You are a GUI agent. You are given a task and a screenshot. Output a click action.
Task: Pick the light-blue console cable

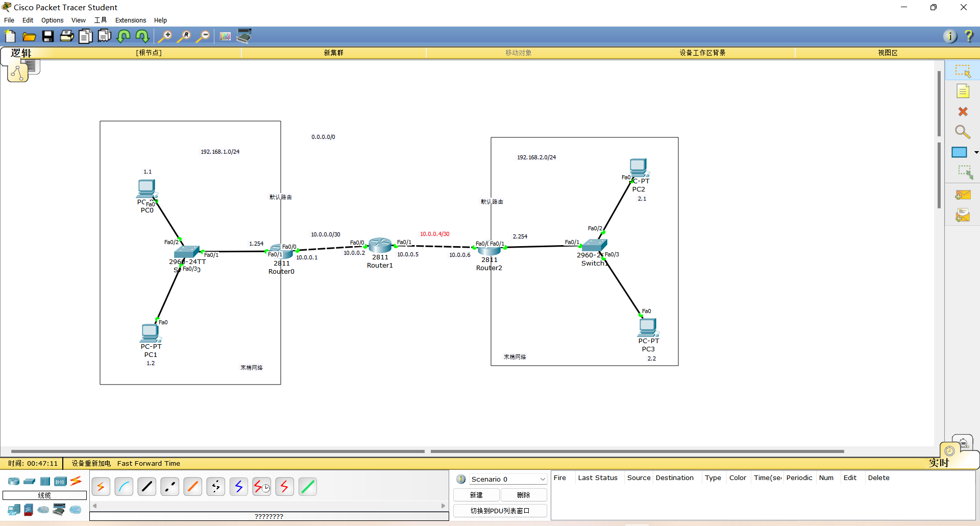124,487
